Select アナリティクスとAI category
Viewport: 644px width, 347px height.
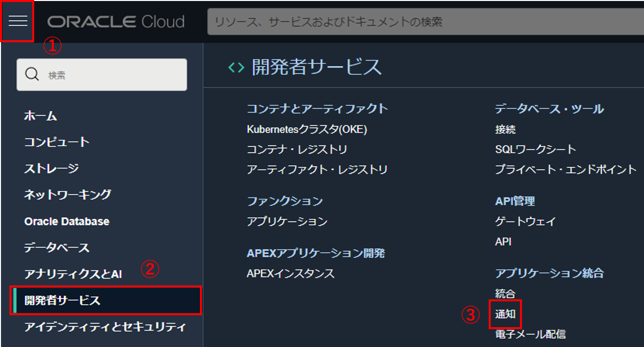click(73, 274)
